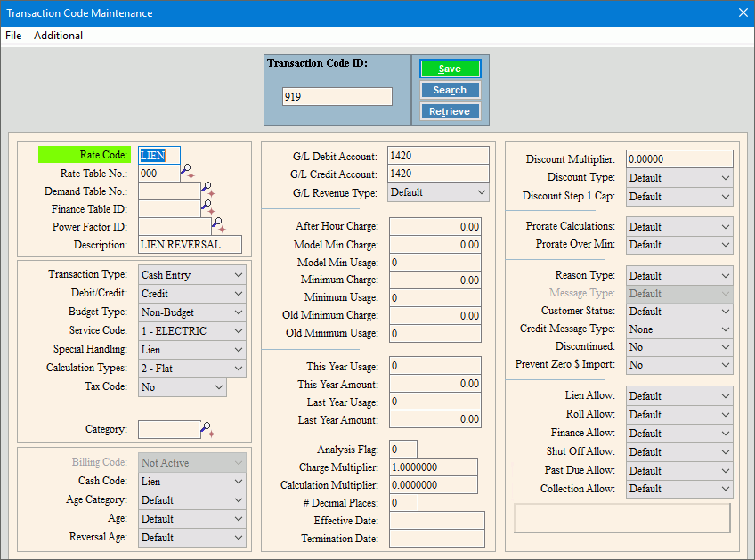The height and width of the screenshot is (560, 755).
Task: Open the Additional menu
Action: point(58,35)
